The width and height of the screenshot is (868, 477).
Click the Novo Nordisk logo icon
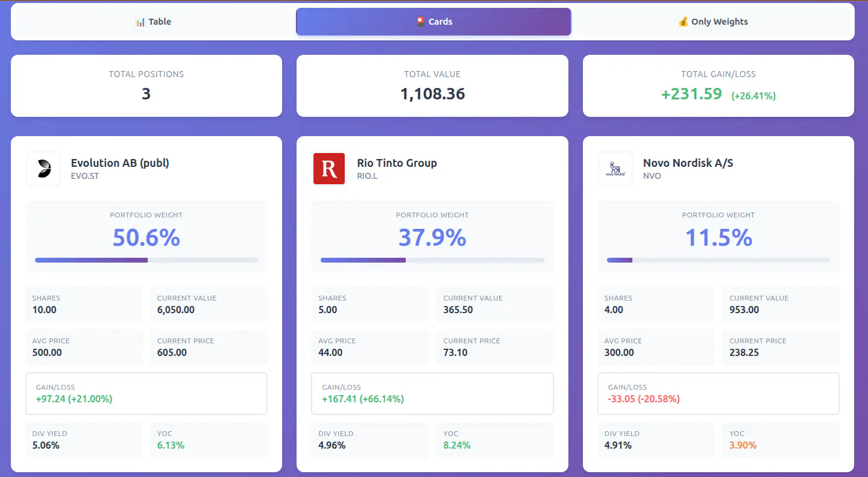[615, 169]
